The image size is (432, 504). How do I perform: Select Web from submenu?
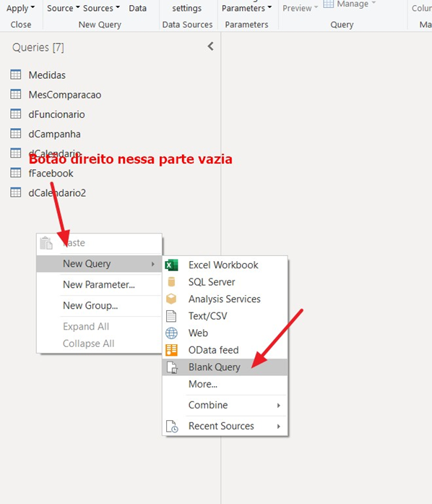point(225,333)
